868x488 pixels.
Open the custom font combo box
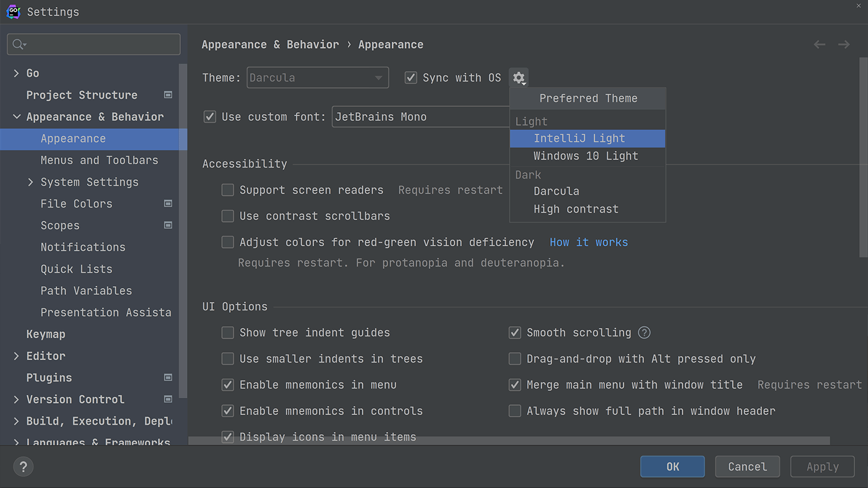pyautogui.click(x=421, y=117)
